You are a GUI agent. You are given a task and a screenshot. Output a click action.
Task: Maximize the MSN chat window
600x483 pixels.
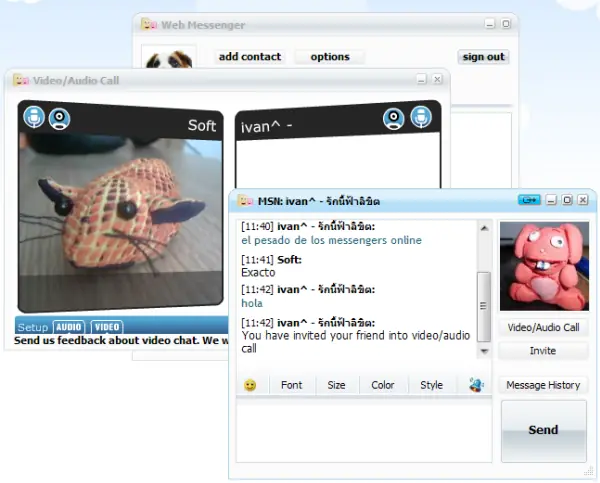click(x=567, y=200)
